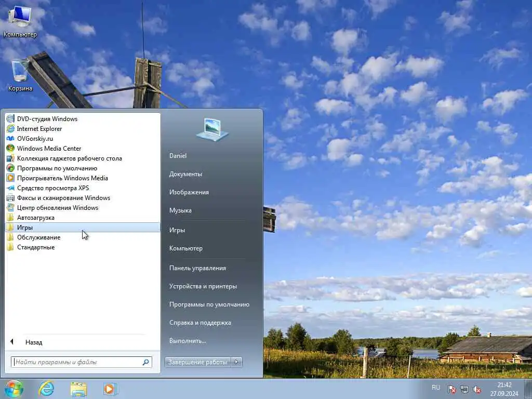Click the Программы по умолчанию list icon

click(10, 168)
